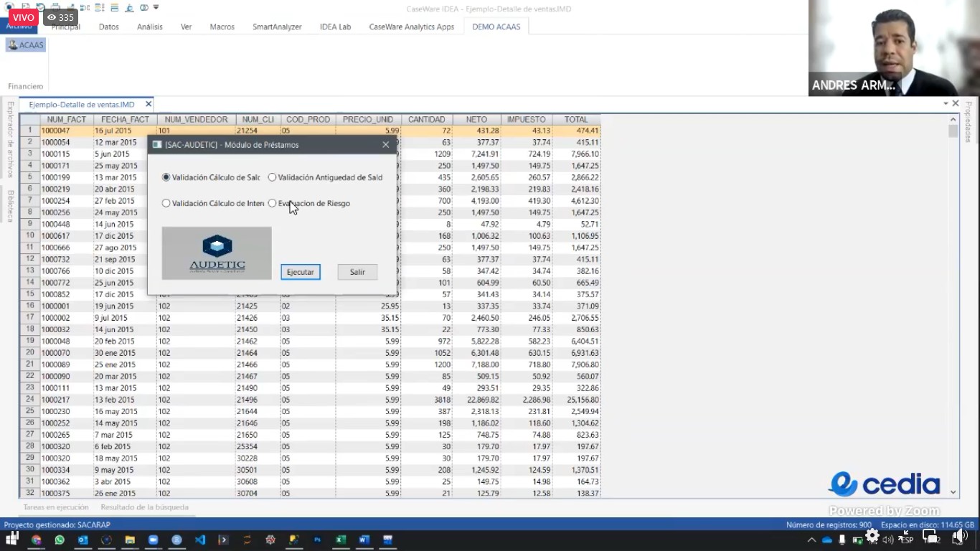Select the Ejemplo-Detalle de ventas.IMD document tab
This screenshot has width=980, height=551.
(x=81, y=105)
